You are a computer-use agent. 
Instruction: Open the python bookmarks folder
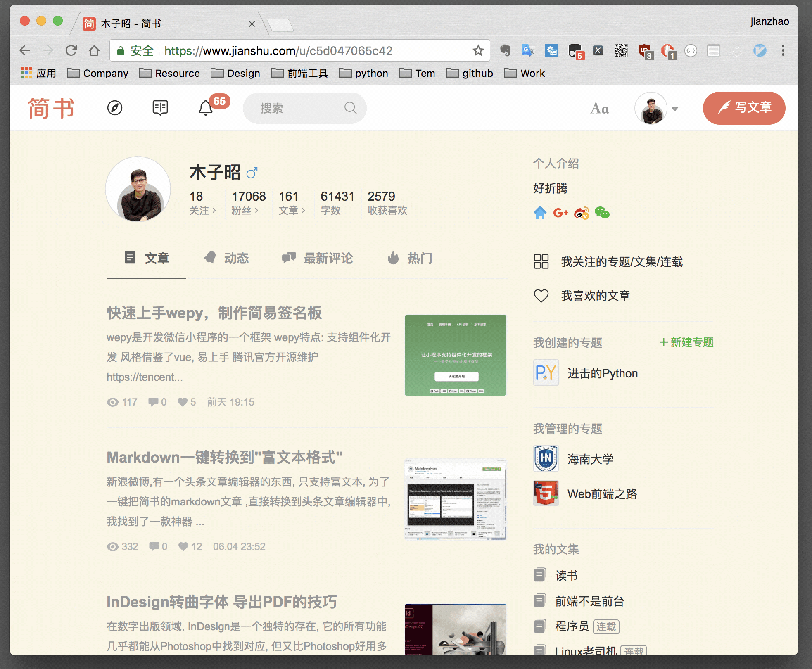point(363,74)
